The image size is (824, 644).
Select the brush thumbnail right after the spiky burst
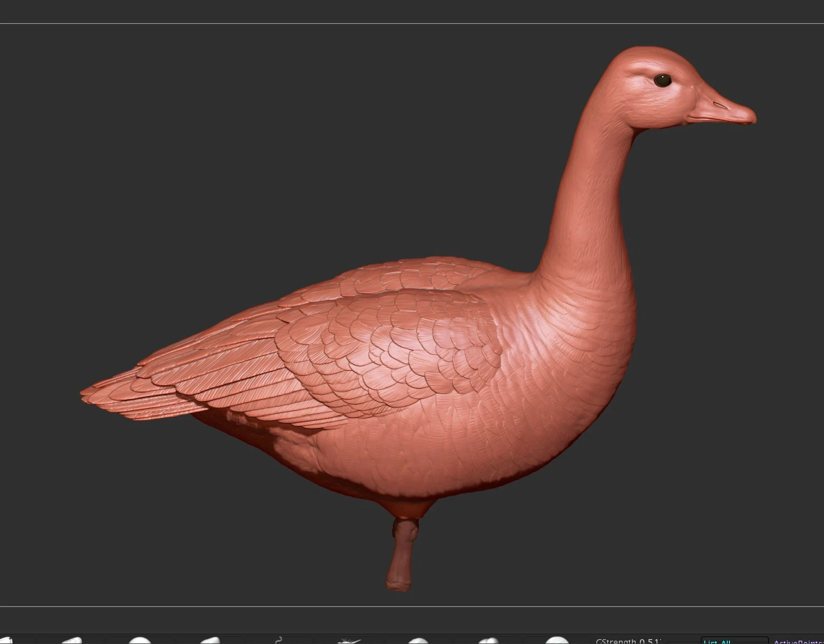pyautogui.click(x=418, y=641)
